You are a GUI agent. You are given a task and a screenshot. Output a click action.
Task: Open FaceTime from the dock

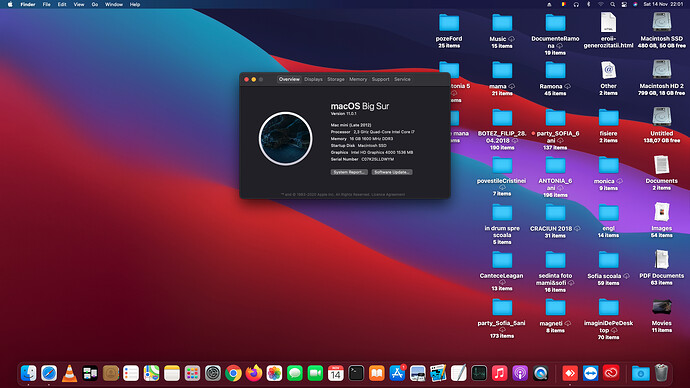click(x=315, y=373)
